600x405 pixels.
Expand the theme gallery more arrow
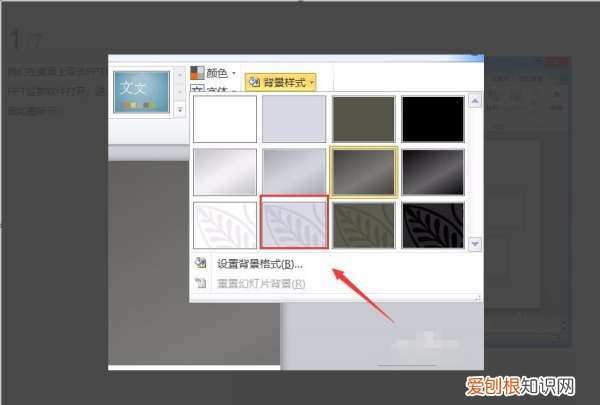pos(180,109)
